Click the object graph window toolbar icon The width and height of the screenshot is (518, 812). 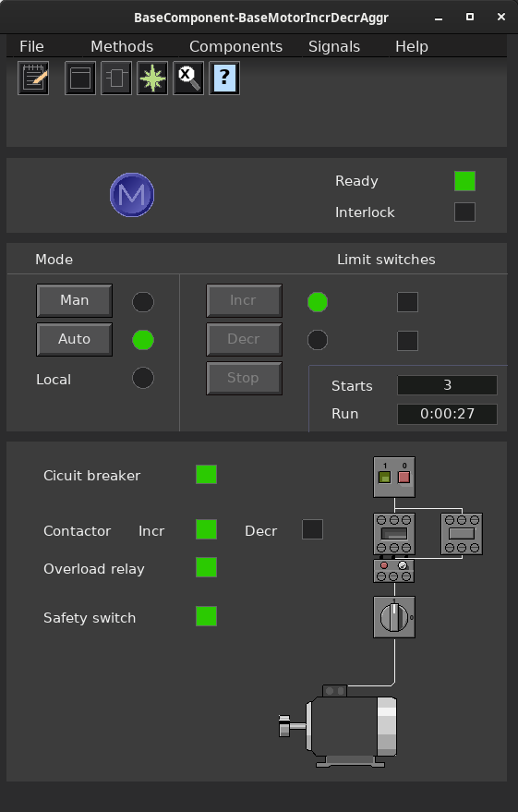80,79
